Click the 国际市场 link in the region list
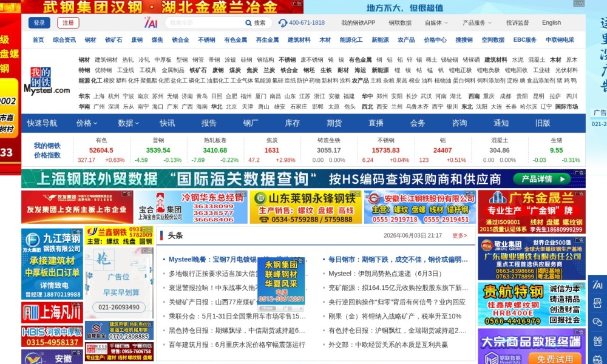This screenshot has height=364, width=607. (566, 106)
